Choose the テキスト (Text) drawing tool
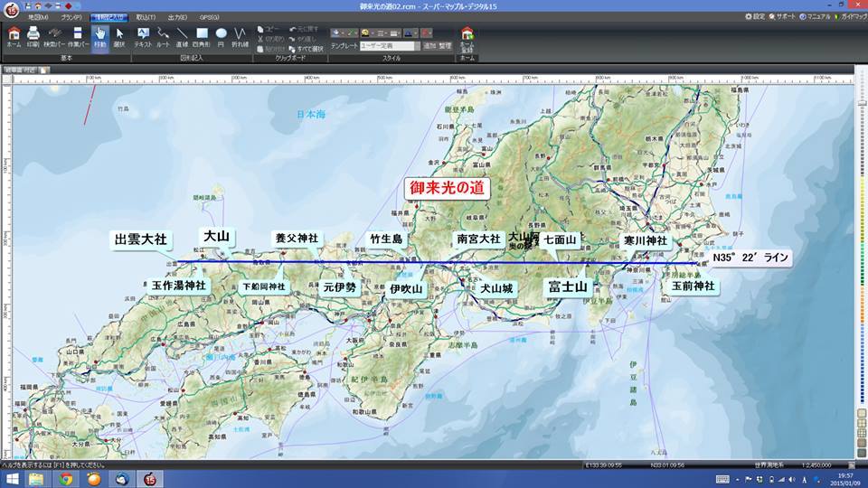This screenshot has height=488, width=868. click(x=143, y=36)
